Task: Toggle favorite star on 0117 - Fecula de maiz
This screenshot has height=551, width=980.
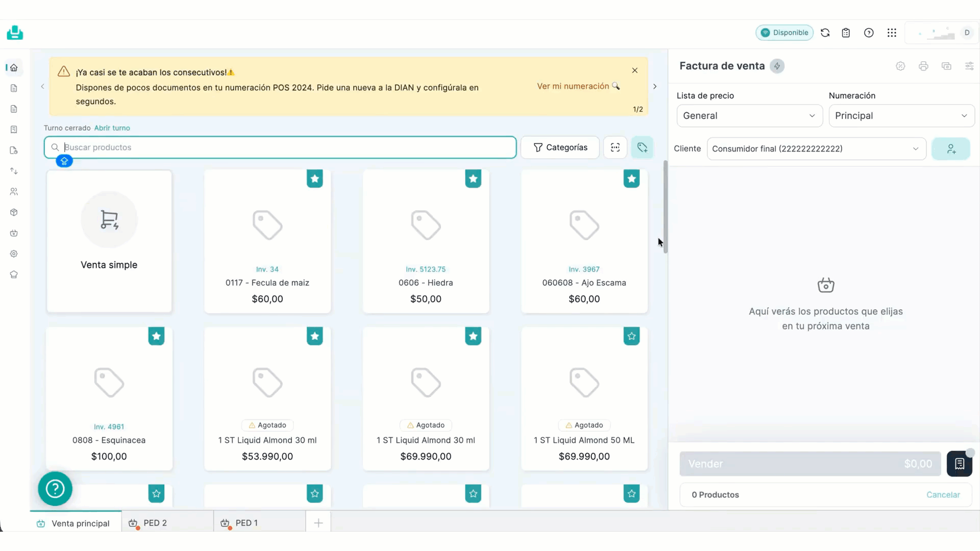Action: point(315,179)
